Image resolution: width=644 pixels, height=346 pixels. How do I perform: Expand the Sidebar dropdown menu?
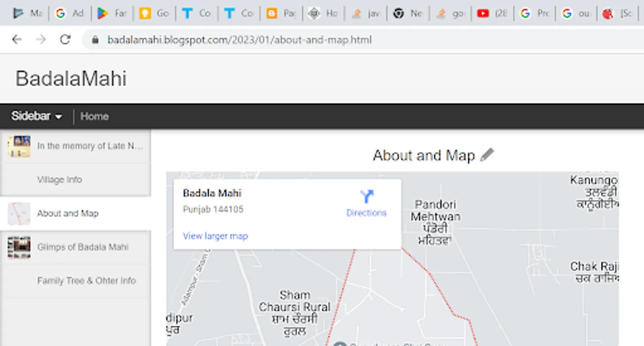pyautogui.click(x=37, y=116)
